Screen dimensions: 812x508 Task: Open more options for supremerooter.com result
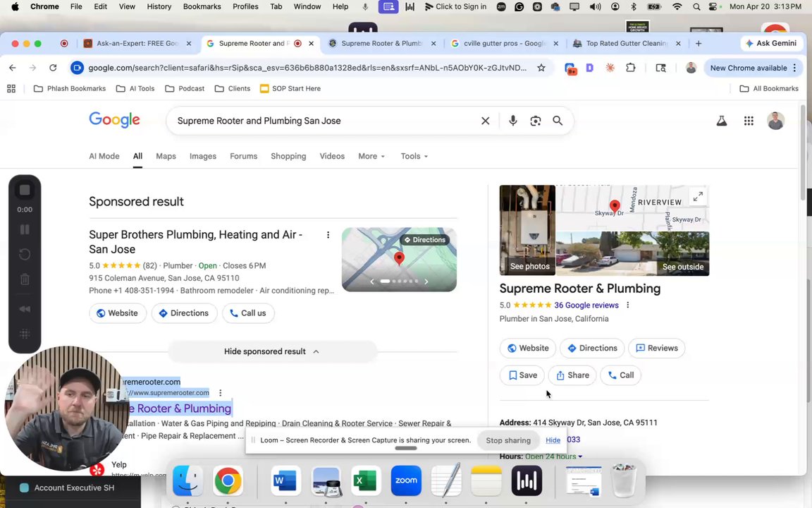point(220,392)
